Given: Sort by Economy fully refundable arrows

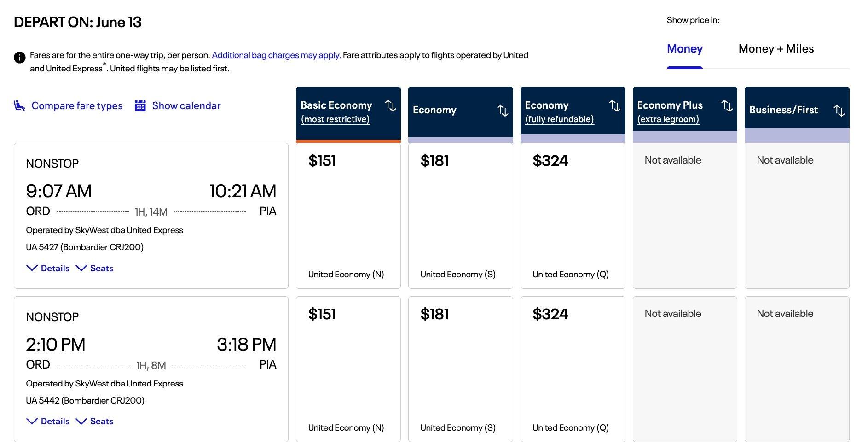Looking at the screenshot, I should click(615, 106).
